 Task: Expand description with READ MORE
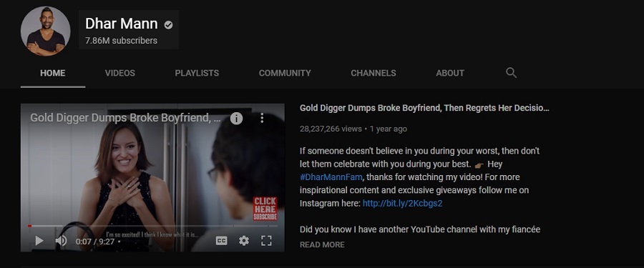pos(322,244)
